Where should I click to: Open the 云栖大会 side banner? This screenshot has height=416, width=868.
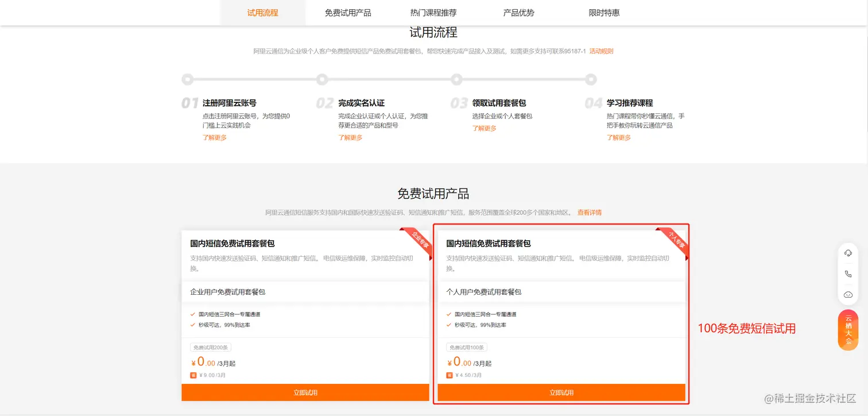point(848,330)
